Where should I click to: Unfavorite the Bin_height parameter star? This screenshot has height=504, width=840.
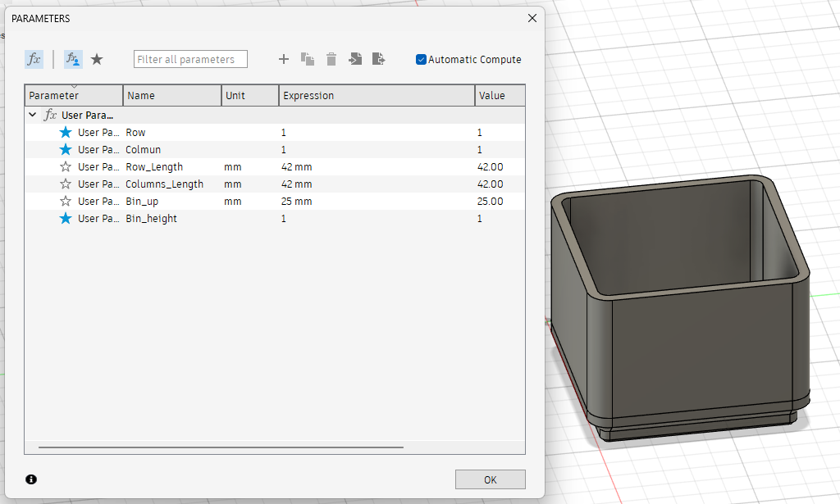(66, 218)
